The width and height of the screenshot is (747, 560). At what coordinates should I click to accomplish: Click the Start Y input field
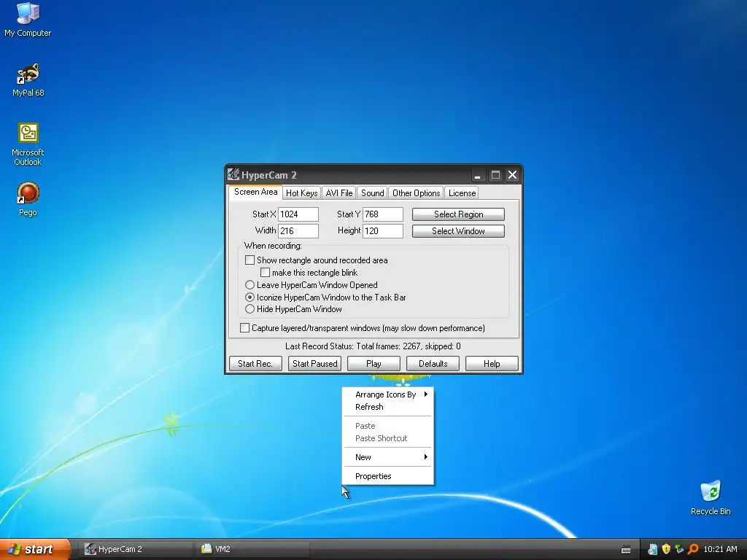(383, 214)
